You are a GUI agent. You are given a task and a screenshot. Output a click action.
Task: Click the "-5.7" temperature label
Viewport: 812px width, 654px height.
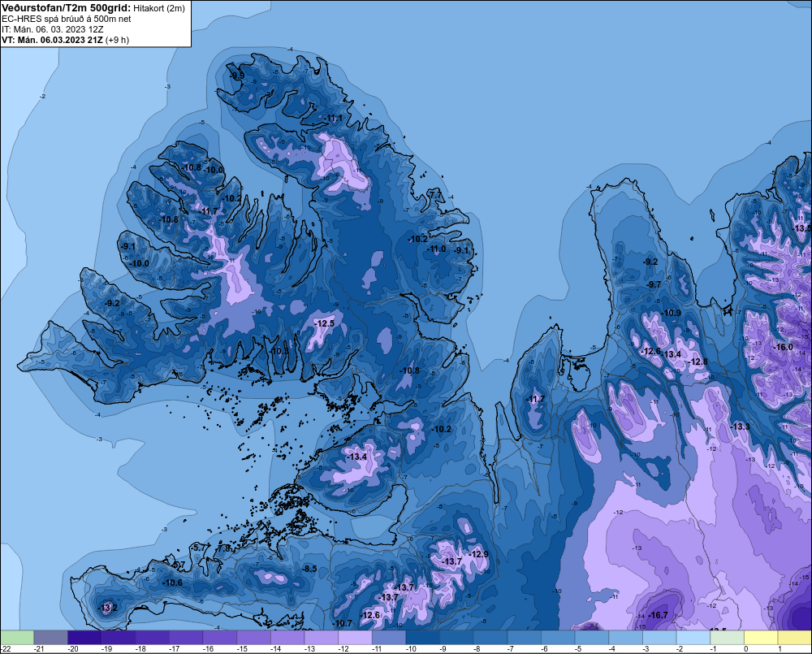click(x=200, y=548)
